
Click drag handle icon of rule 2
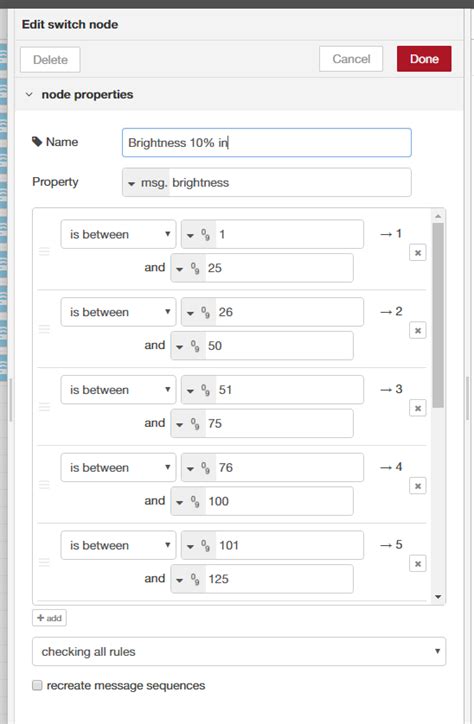point(44,329)
